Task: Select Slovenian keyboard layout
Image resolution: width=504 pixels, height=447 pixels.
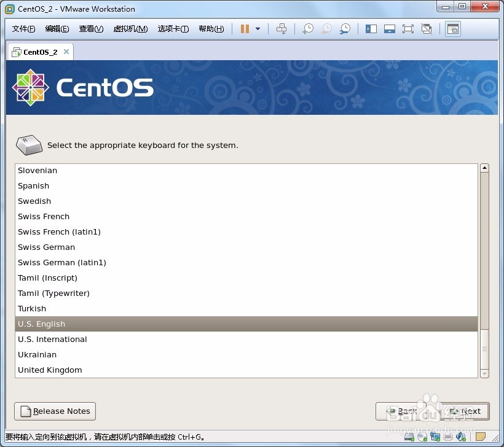Action: [x=246, y=171]
